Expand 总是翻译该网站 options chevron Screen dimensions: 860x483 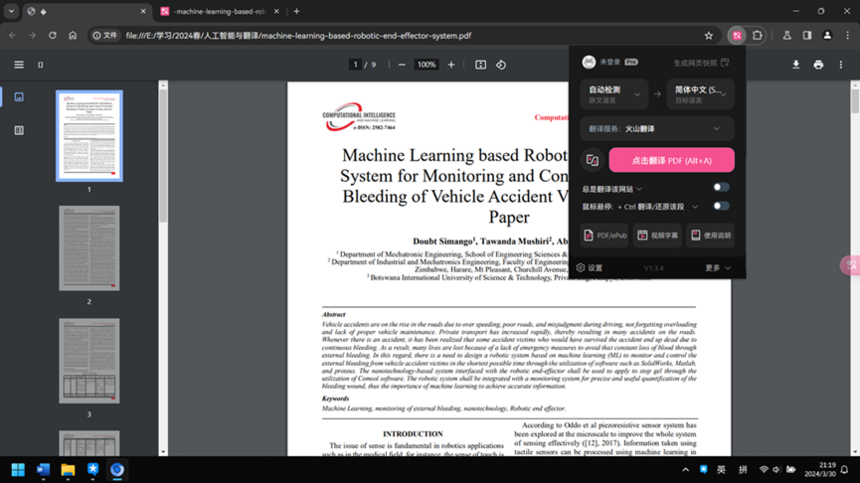640,189
